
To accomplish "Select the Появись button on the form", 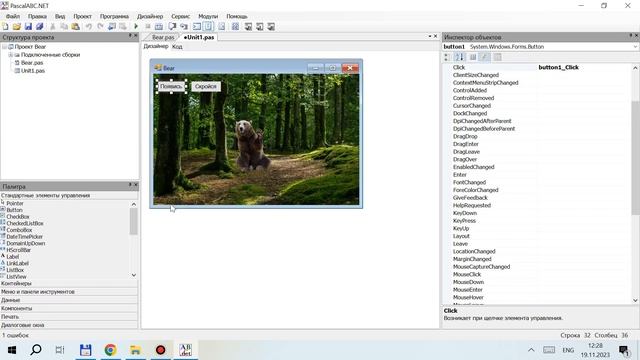I will pos(171,87).
